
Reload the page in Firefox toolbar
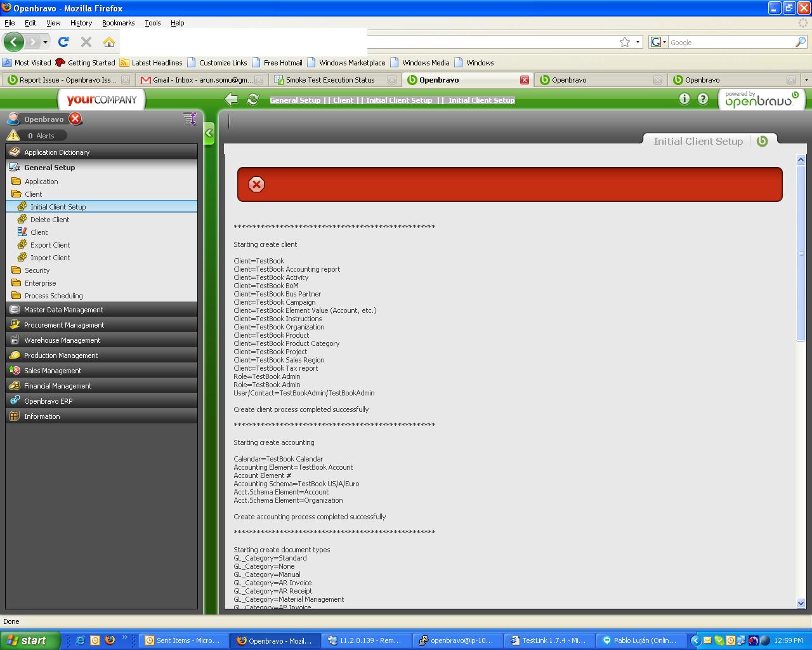tap(63, 42)
